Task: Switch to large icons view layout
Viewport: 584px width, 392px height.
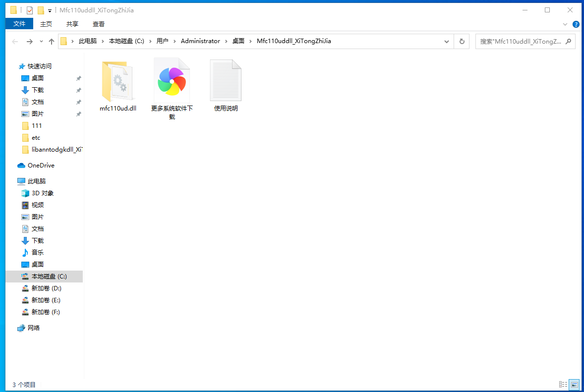Action: (x=575, y=384)
